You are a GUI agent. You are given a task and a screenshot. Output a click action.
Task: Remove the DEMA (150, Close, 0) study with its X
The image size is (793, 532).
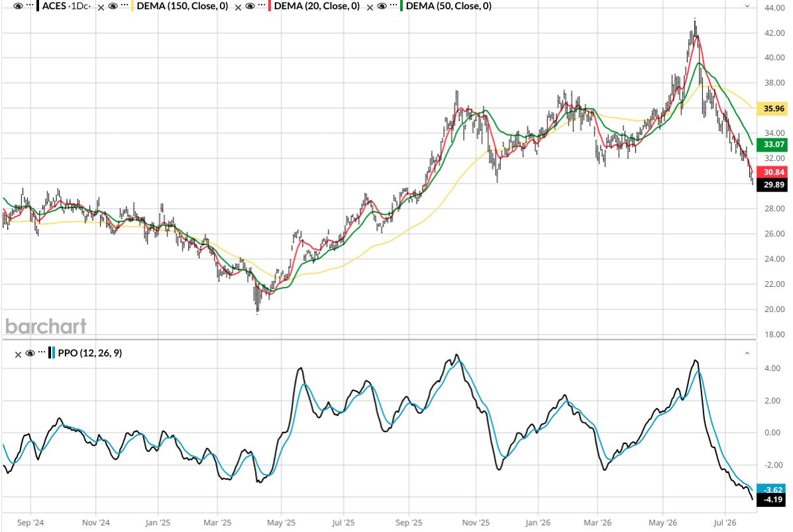tap(101, 7)
